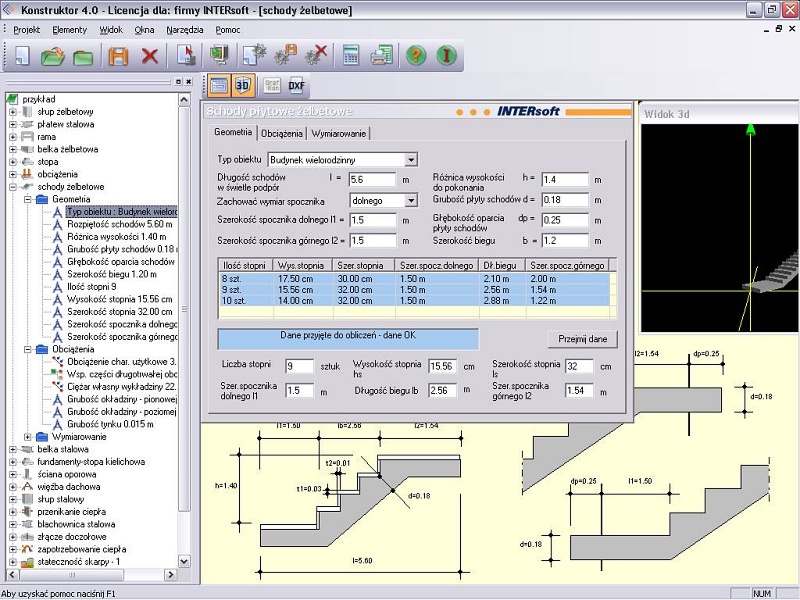Save using the orange floppy disk icon

[118, 55]
